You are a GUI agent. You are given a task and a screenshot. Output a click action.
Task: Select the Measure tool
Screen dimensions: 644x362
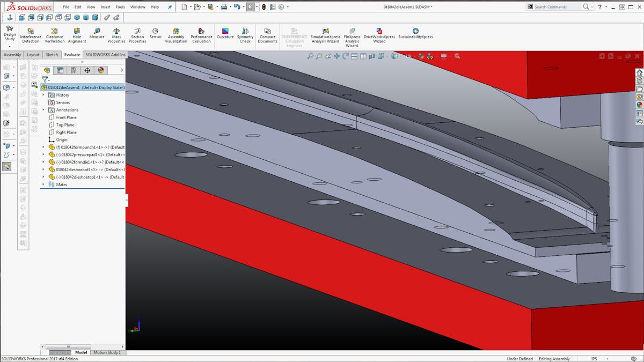tap(97, 33)
